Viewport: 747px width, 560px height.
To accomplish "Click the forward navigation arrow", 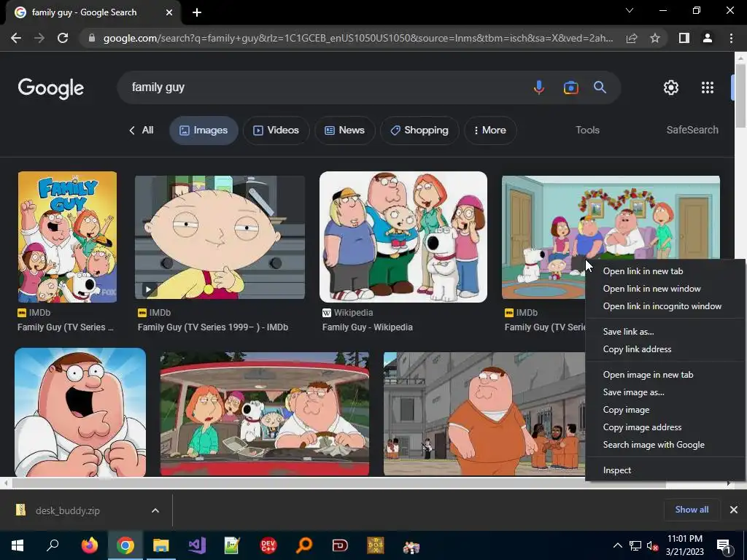I will (x=39, y=38).
